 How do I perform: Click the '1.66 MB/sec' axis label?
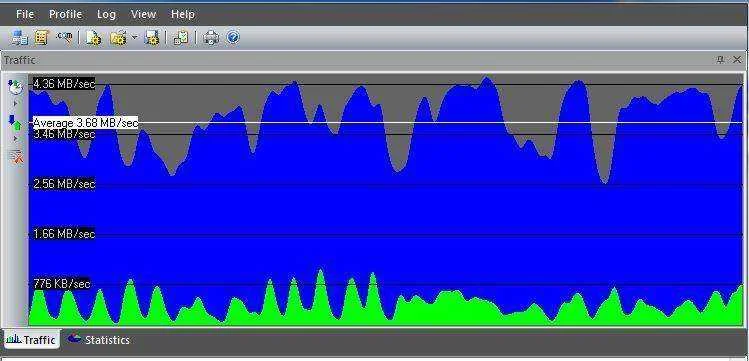tap(64, 234)
